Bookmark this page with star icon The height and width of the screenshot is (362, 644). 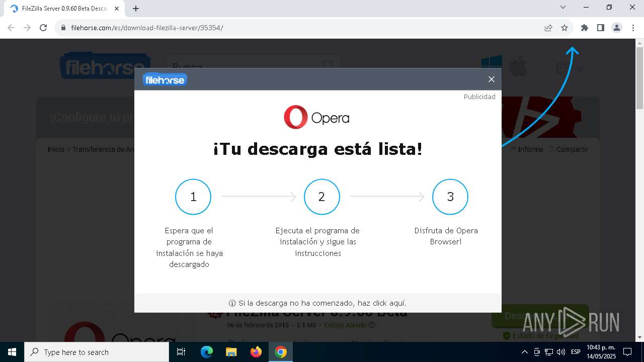565,28
